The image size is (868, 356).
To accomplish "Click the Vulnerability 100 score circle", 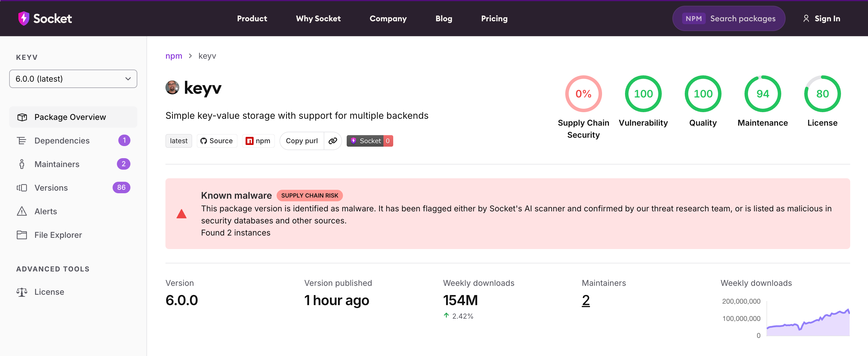I will [x=643, y=93].
